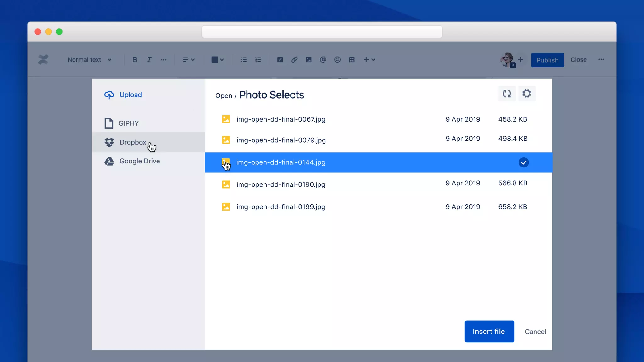Insert a table from toolbar
Screen dimensions: 644x362
pyautogui.click(x=352, y=60)
